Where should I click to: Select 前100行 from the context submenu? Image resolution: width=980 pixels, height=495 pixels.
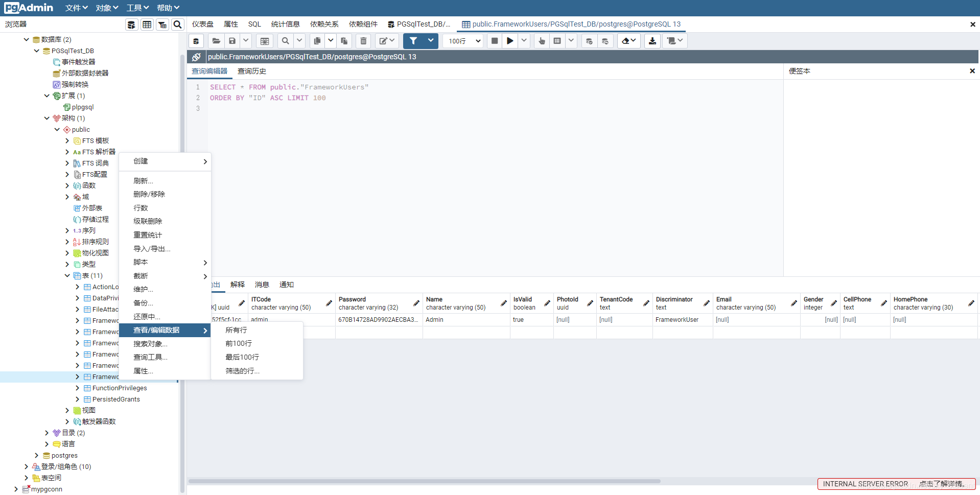tap(238, 343)
